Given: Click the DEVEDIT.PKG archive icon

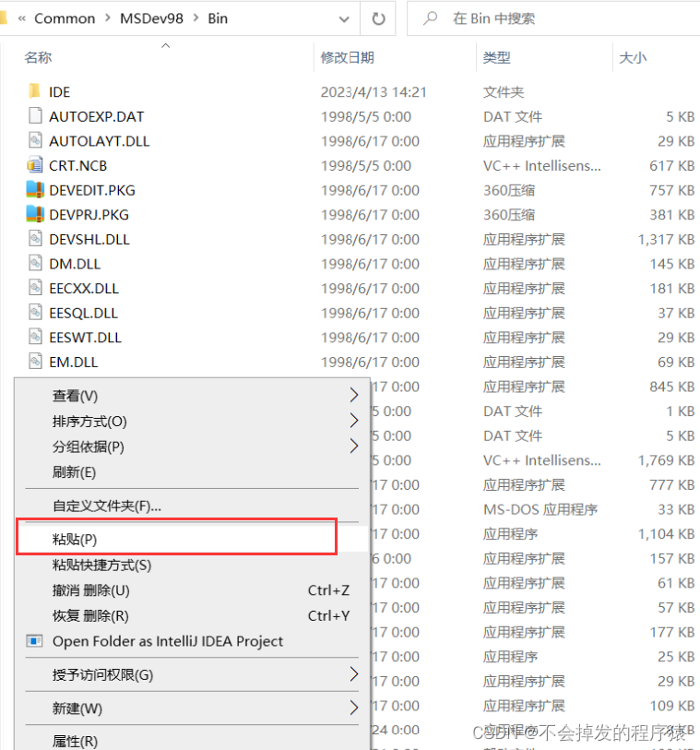Looking at the screenshot, I should click(35, 189).
